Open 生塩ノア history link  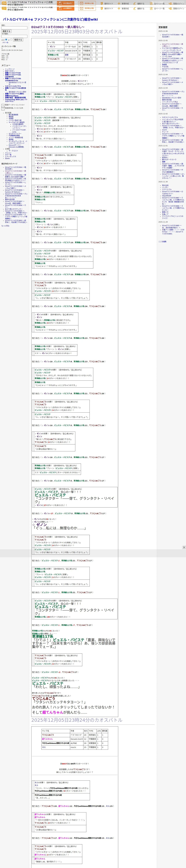pos(165,214)
